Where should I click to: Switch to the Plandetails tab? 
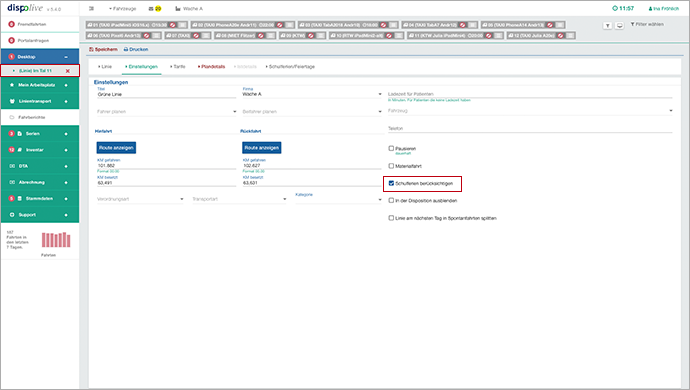tap(211, 66)
